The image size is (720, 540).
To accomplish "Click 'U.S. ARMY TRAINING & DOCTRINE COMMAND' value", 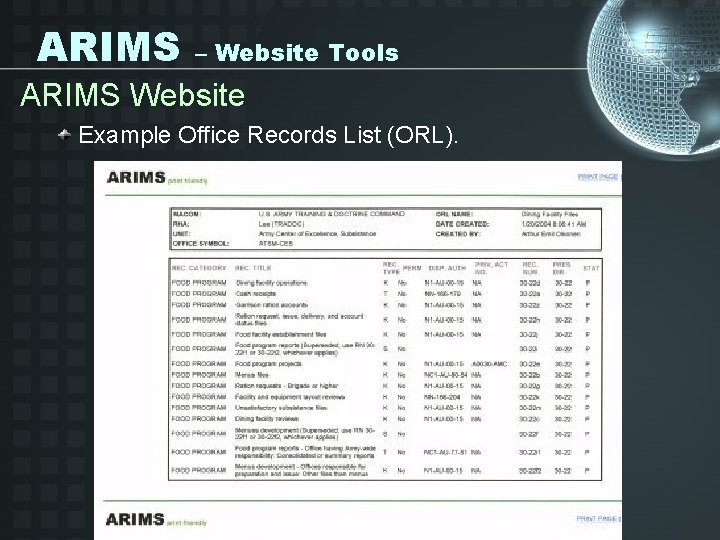I will (x=332, y=214).
